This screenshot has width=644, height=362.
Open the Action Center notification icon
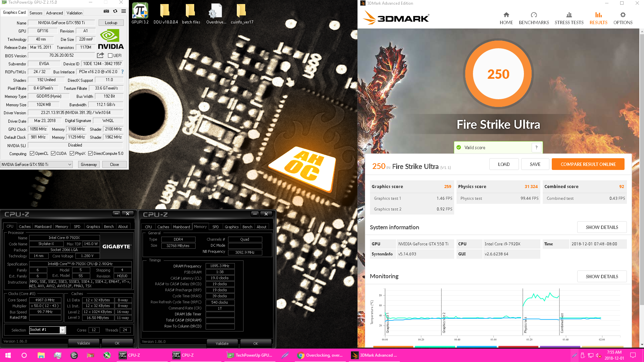coord(633,355)
